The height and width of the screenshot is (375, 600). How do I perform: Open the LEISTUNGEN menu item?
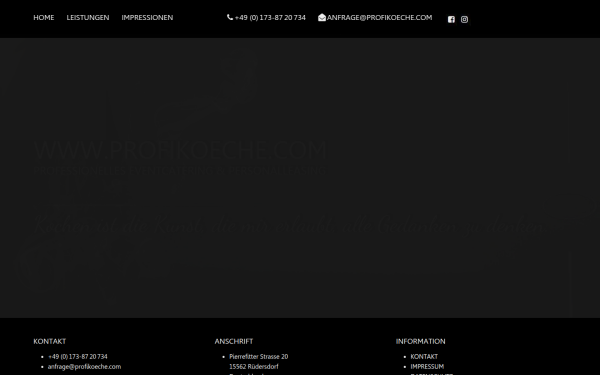tap(88, 18)
